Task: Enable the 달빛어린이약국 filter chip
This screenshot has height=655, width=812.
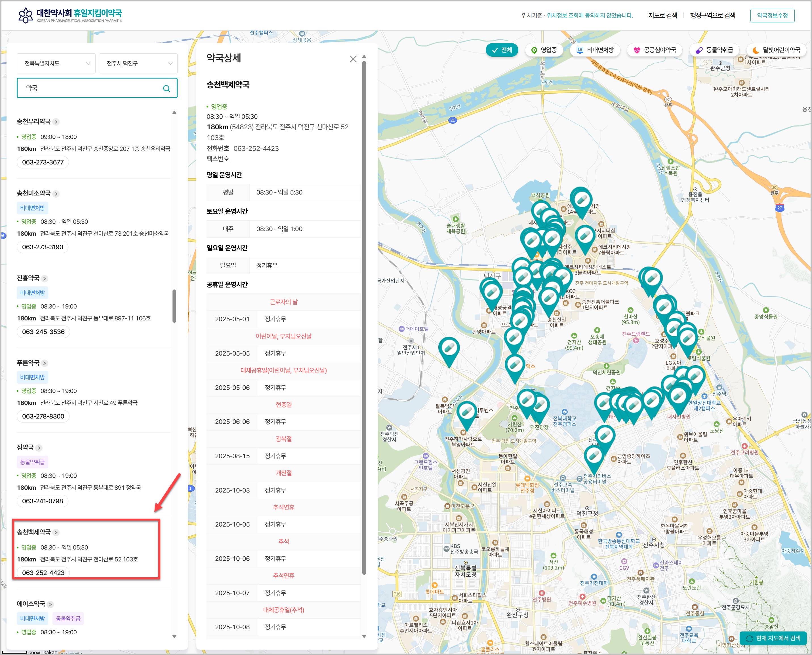Action: 776,50
